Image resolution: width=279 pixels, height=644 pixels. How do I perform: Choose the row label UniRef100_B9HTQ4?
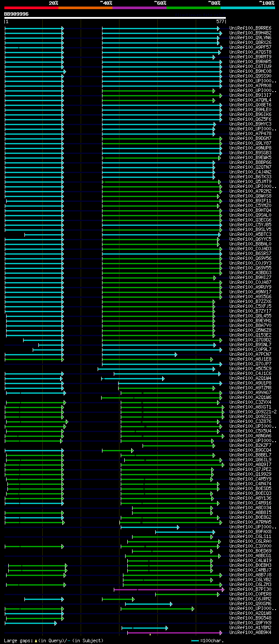tap(250, 211)
